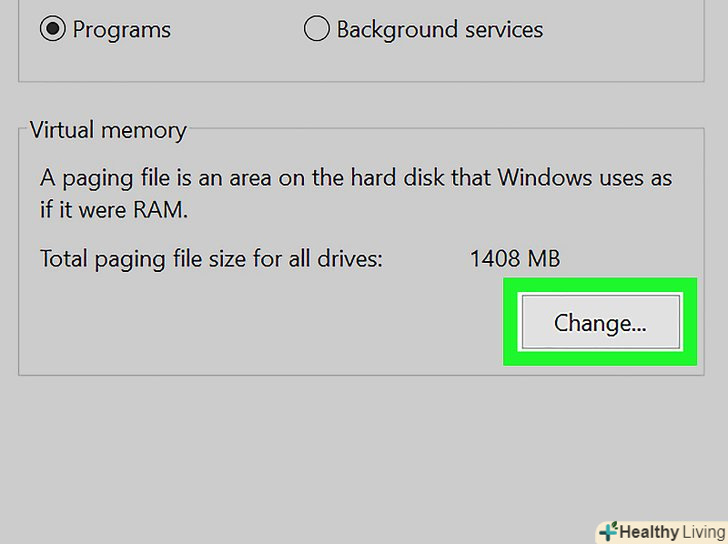728x544 pixels.
Task: Click the Total paging file size label
Action: 211,259
